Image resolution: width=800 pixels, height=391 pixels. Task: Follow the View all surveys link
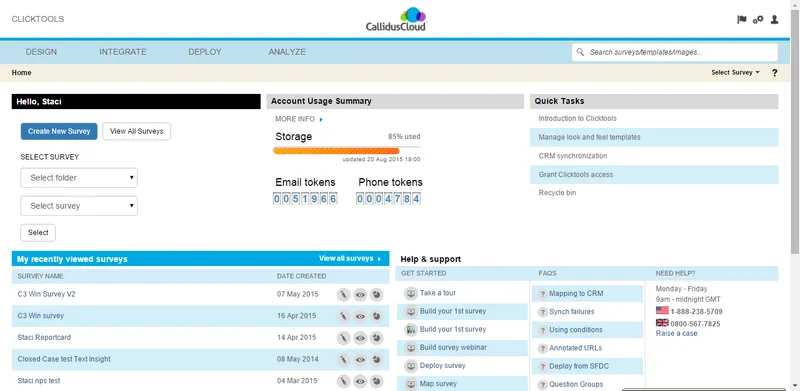(x=350, y=259)
